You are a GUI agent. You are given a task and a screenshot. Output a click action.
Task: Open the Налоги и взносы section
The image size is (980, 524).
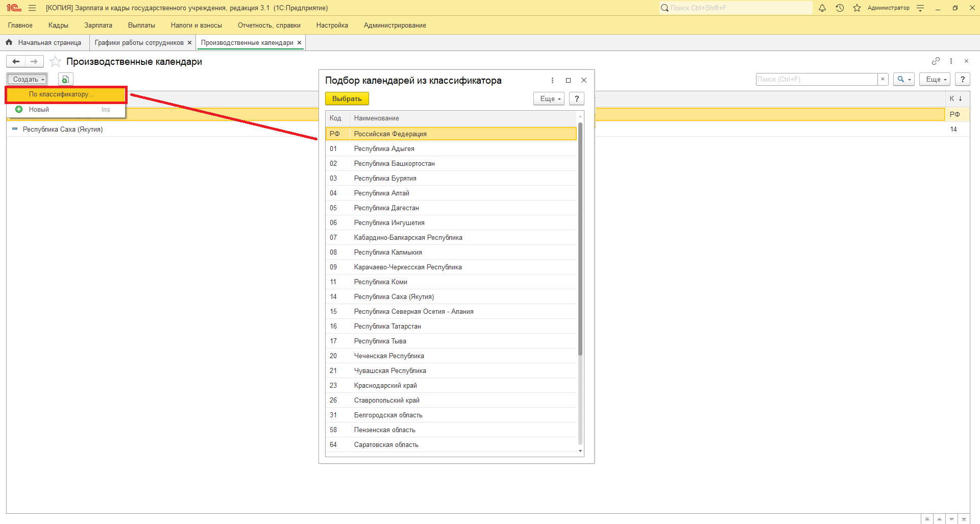point(197,25)
